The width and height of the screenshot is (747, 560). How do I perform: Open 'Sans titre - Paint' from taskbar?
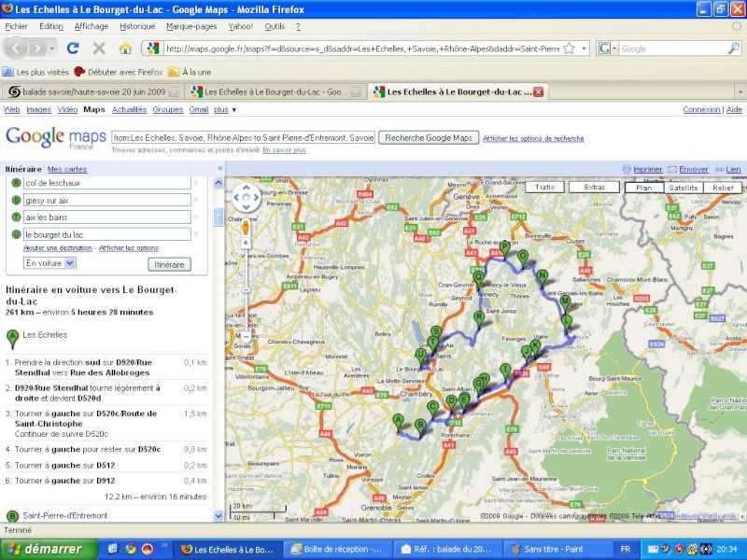557,549
